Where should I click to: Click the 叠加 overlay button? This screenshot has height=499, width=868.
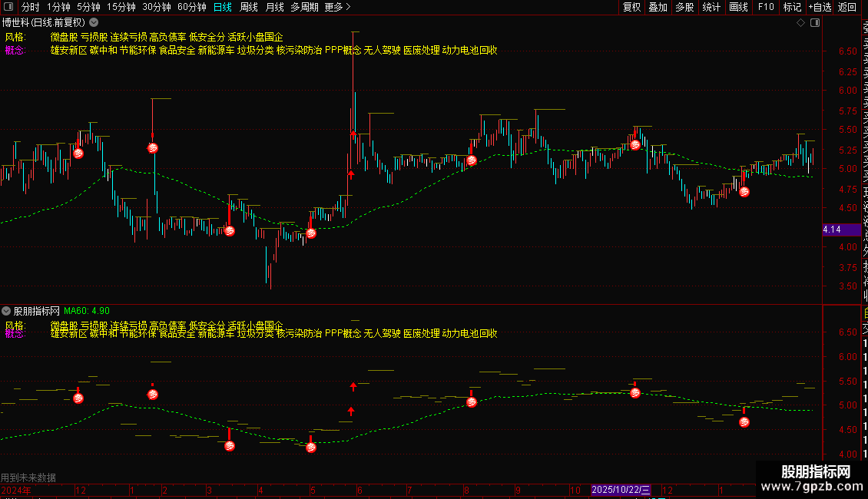pos(658,7)
